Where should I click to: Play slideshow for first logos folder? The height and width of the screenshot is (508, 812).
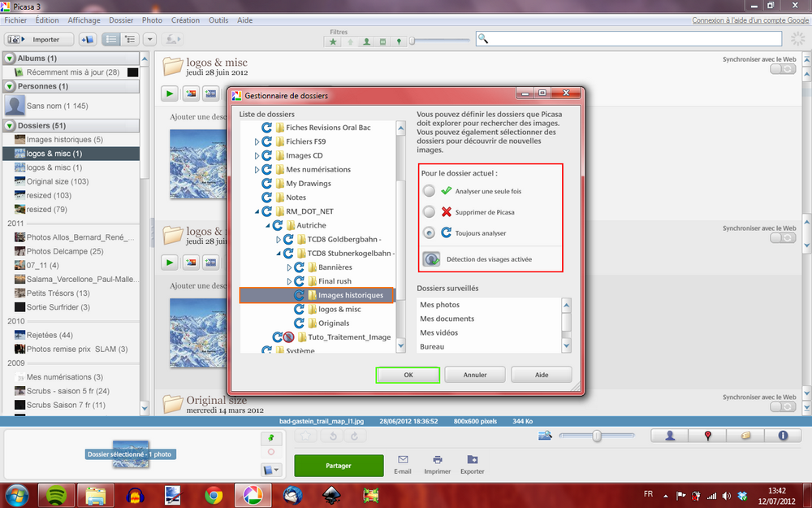click(x=170, y=93)
